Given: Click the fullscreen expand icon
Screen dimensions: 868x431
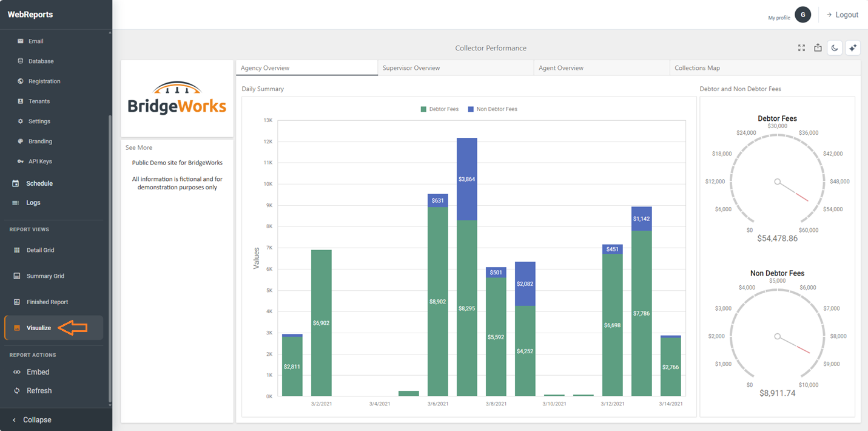Looking at the screenshot, I should (x=801, y=48).
